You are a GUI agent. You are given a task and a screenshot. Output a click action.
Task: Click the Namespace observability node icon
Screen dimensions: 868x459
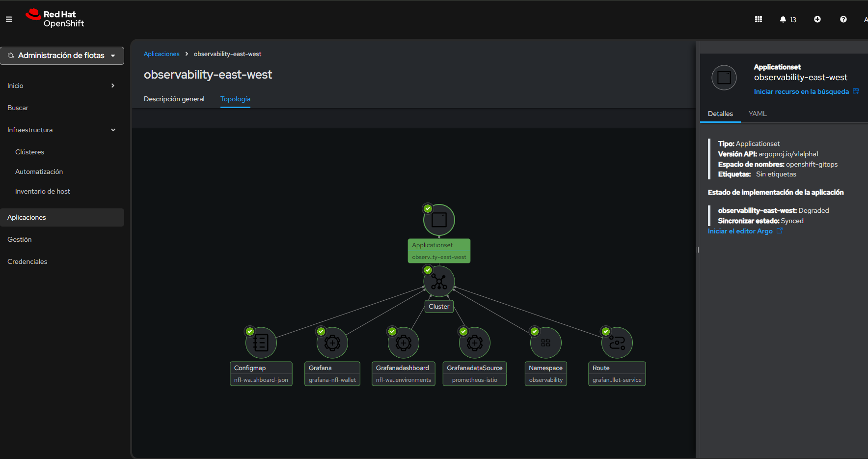[x=546, y=343]
